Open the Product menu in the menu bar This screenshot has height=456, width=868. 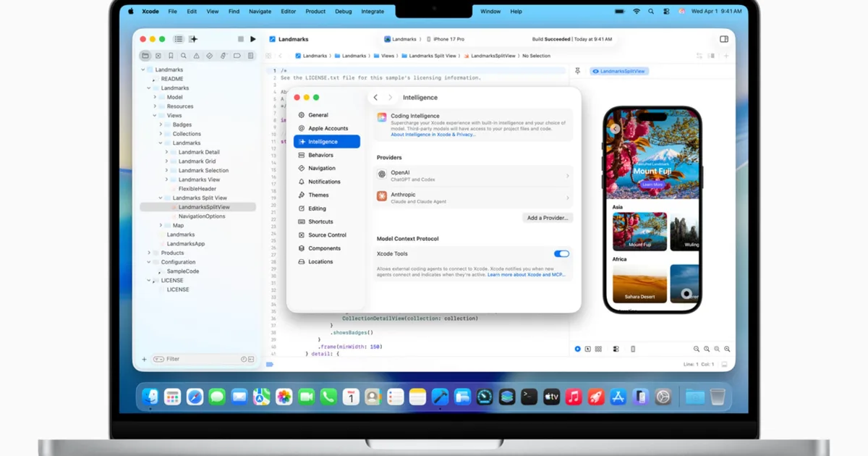(315, 11)
